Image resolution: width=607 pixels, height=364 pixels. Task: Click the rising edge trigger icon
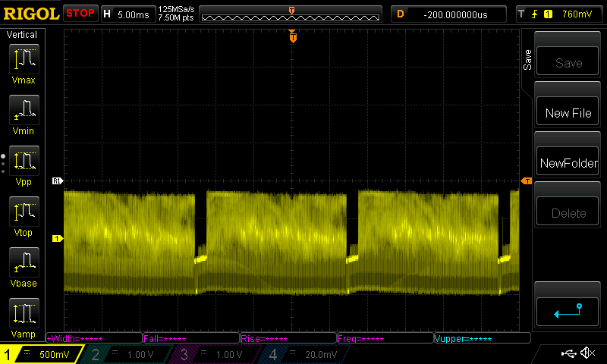535,14
